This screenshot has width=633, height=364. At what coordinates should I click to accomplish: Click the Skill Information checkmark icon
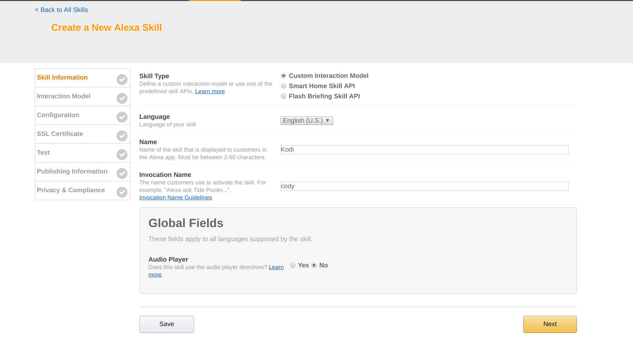122,80
